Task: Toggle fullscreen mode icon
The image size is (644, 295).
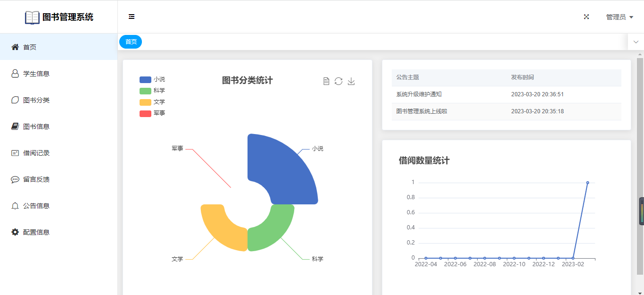Action: (x=586, y=17)
